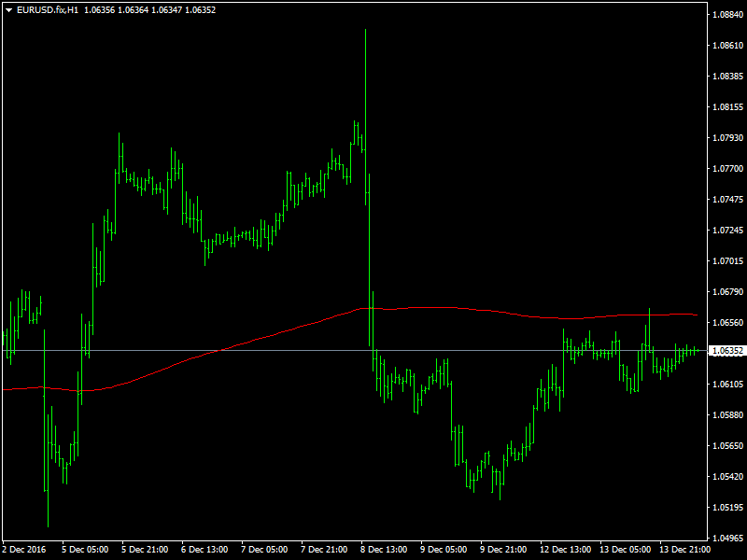
Task: Click the tallest spike bar near 1.08700
Action: (x=365, y=117)
